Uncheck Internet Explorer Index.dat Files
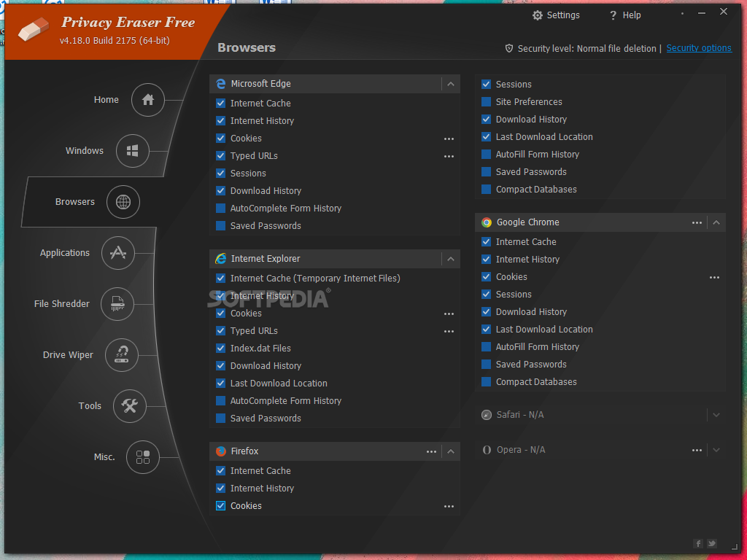The height and width of the screenshot is (560, 747). [220, 348]
